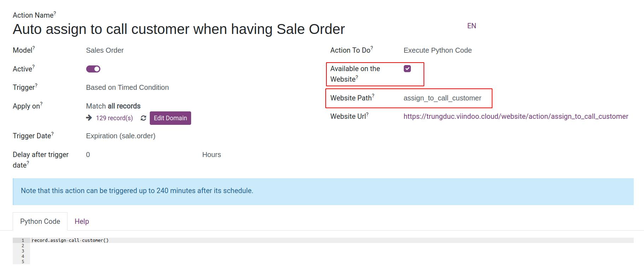The height and width of the screenshot is (267, 644).
Task: Open help tooltip for Website Url label
Action: [x=367, y=114]
